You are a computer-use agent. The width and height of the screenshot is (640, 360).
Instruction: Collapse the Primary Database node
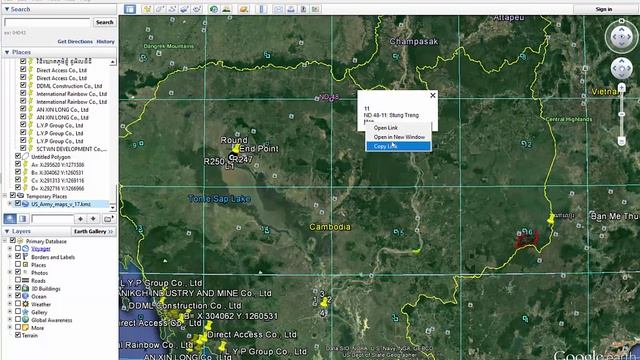tap(5, 241)
